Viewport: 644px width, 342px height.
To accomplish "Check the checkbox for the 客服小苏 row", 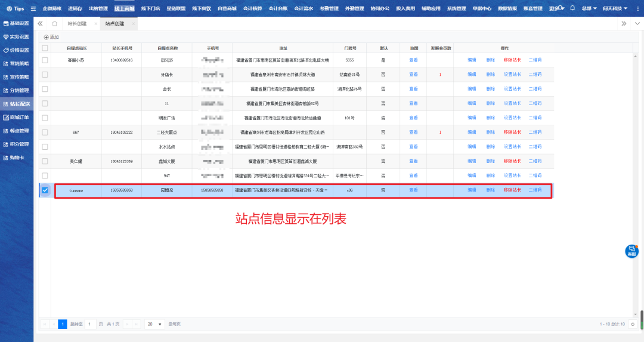I will [45, 60].
